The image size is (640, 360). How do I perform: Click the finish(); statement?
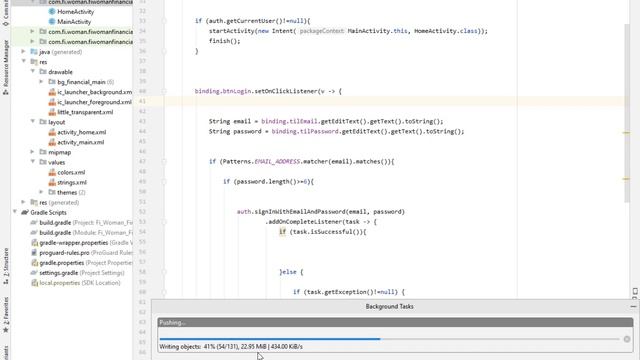coord(224,41)
